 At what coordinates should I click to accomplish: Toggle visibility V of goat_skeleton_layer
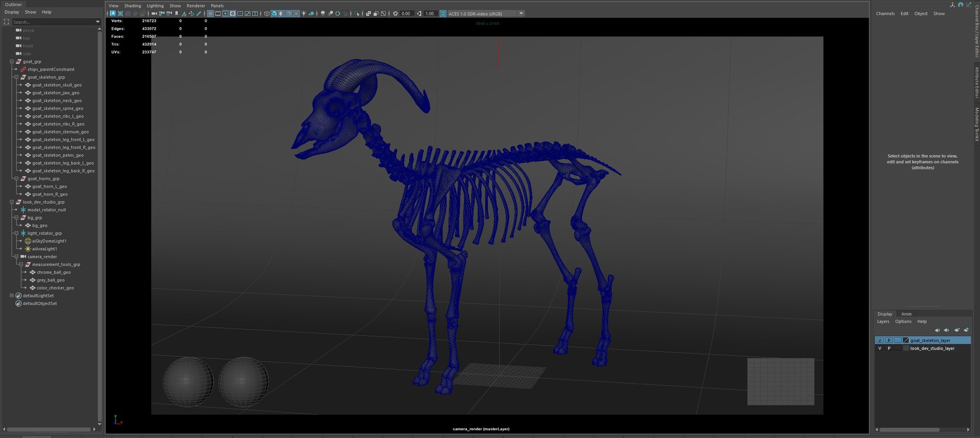tap(879, 340)
